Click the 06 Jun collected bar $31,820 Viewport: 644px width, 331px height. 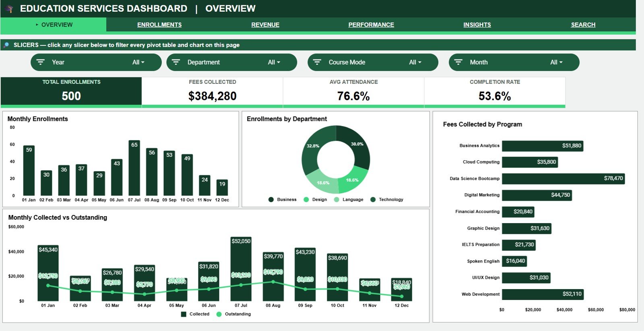click(209, 281)
